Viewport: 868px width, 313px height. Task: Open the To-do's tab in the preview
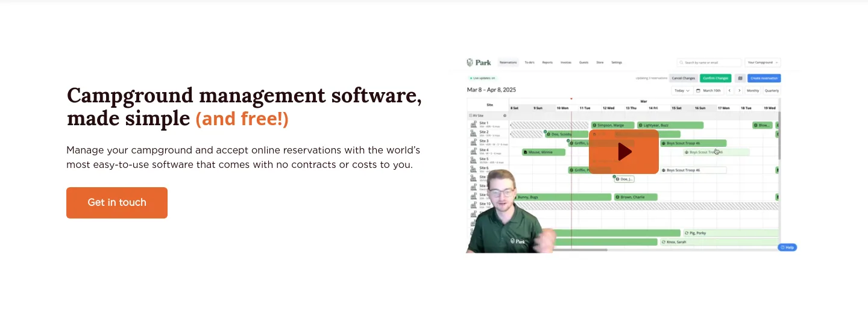pyautogui.click(x=530, y=63)
